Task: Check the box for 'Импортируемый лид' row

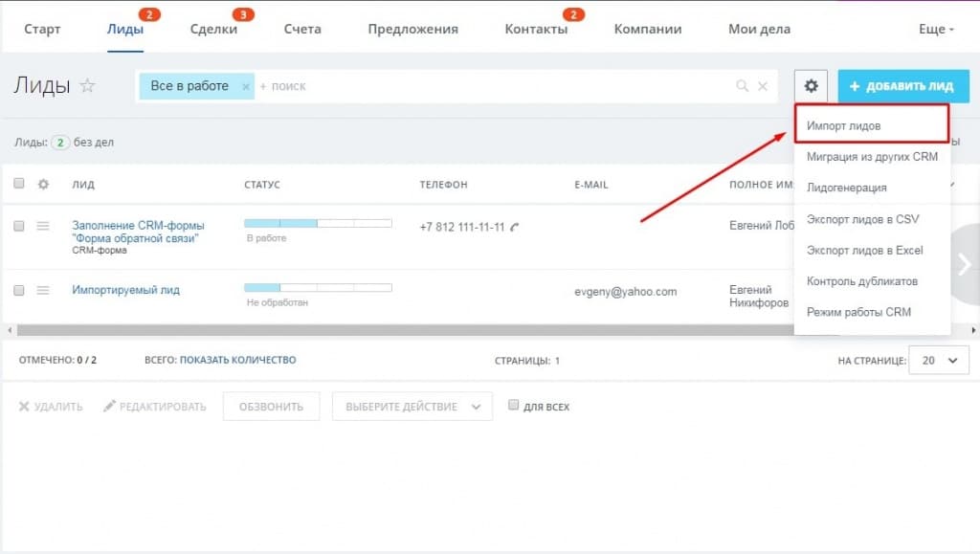Action: coord(19,290)
